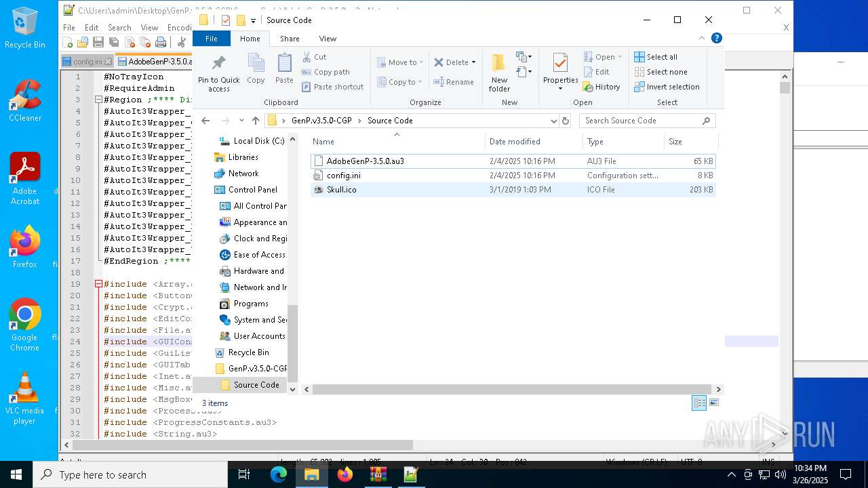This screenshot has width=868, height=488.
Task: Open the File tab in Explorer
Action: [x=212, y=39]
